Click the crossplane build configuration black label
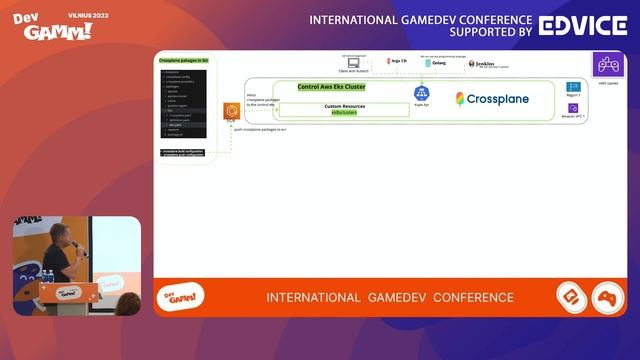The width and height of the screenshot is (640, 360). 182,153
